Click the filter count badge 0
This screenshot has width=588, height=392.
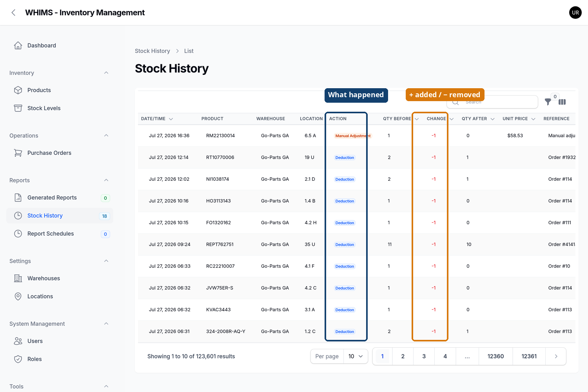pyautogui.click(x=555, y=96)
